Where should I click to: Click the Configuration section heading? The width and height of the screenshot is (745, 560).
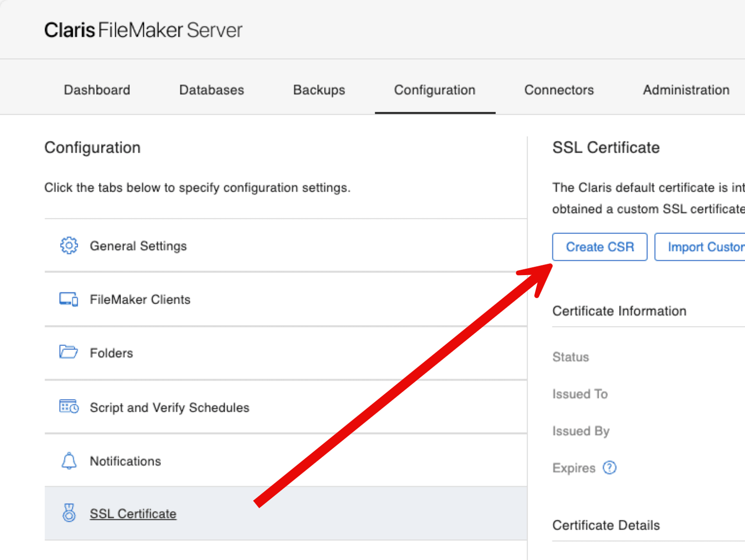(92, 147)
